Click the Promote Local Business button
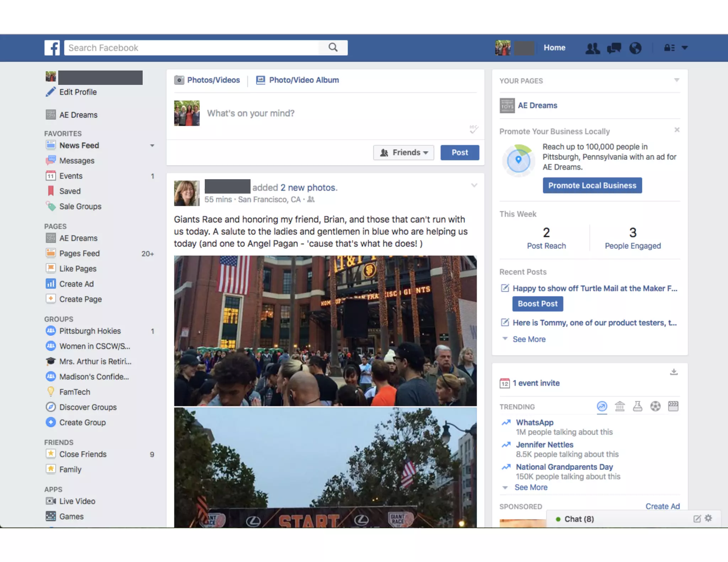 [592, 185]
